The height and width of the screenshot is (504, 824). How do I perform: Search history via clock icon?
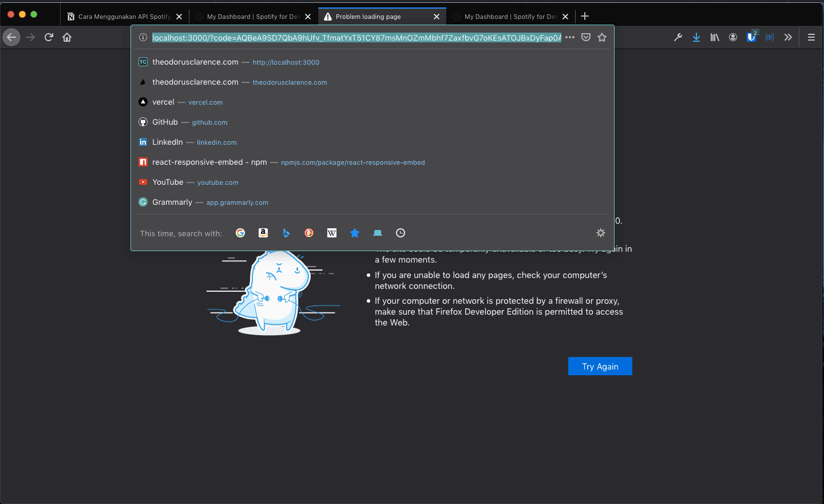click(x=401, y=233)
